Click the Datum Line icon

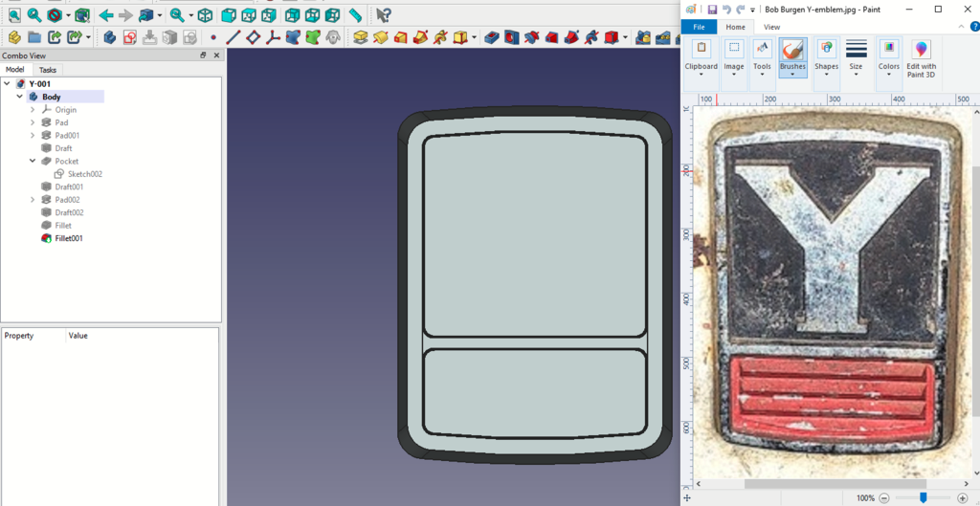[233, 37]
